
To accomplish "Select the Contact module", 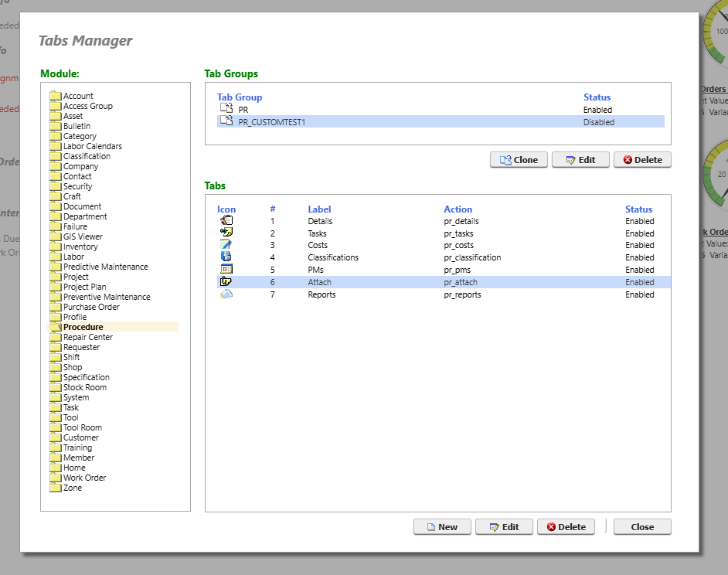I will tap(77, 176).
